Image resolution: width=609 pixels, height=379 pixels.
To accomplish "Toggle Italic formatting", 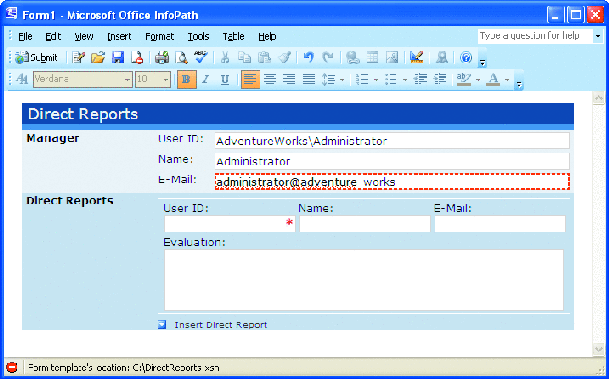I will point(205,79).
